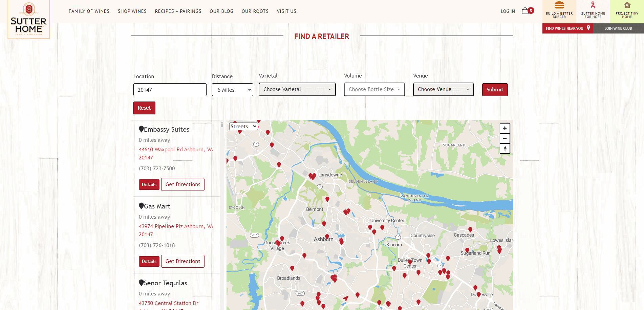Click the Sutter Home logo
The height and width of the screenshot is (310, 644).
[x=29, y=19]
